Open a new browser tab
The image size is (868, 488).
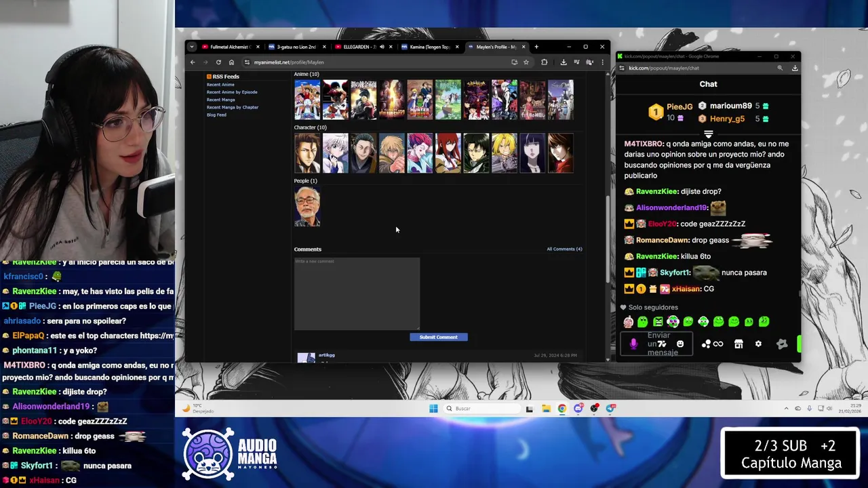click(536, 47)
